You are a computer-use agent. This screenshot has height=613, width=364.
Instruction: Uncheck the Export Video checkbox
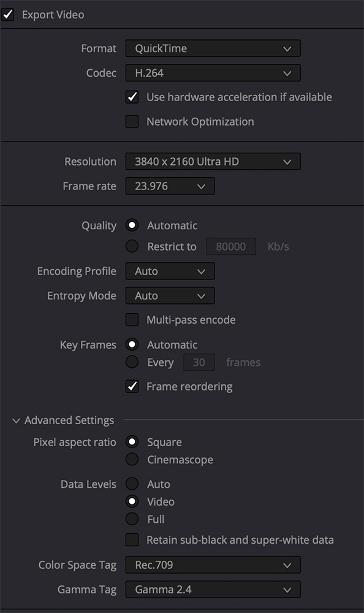click(x=7, y=15)
